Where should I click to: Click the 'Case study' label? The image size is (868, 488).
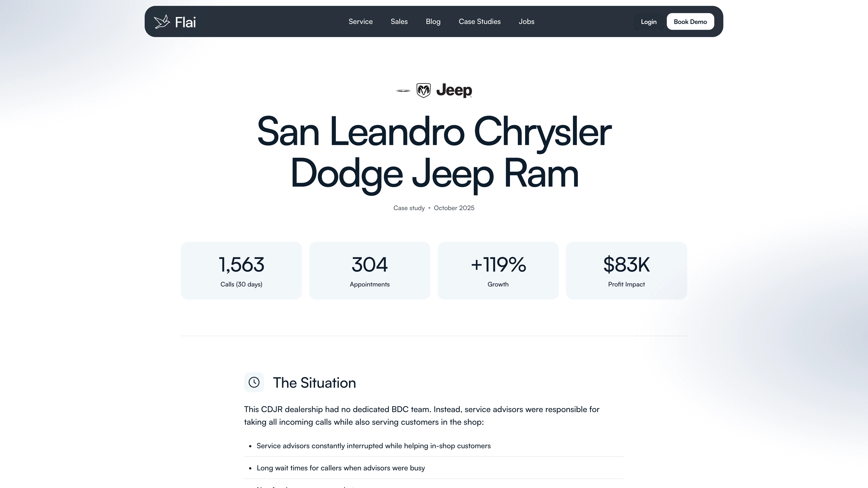point(409,208)
